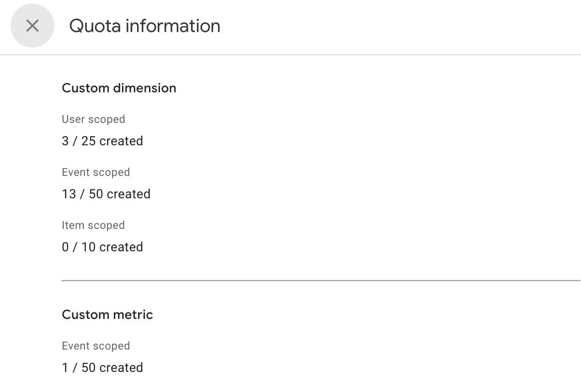Click the 3 / 25 created quota count

coord(102,141)
